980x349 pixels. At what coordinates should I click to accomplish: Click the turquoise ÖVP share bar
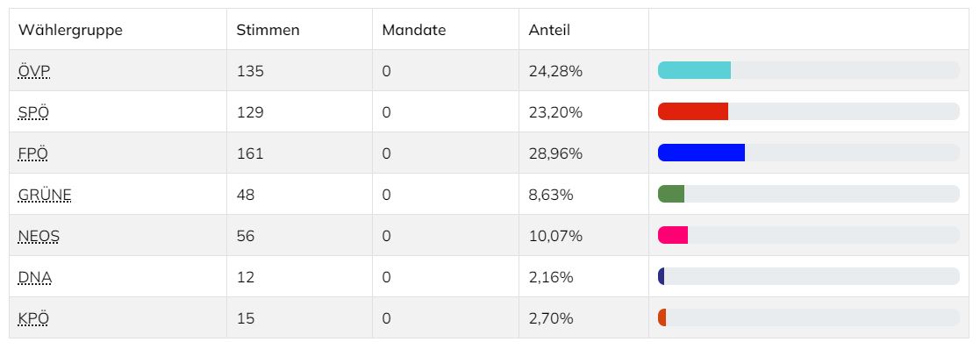[x=694, y=70]
